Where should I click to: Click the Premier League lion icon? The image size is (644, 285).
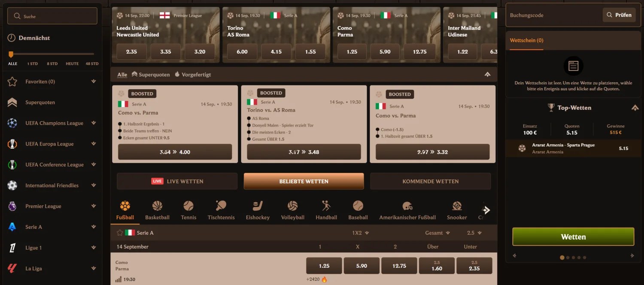12,206
